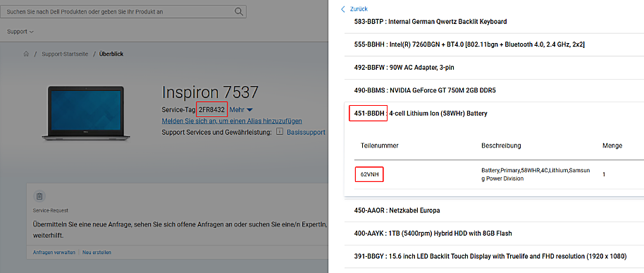644x273 pixels.
Task: Go to Support-Startseite breadcrumb
Action: pos(65,54)
